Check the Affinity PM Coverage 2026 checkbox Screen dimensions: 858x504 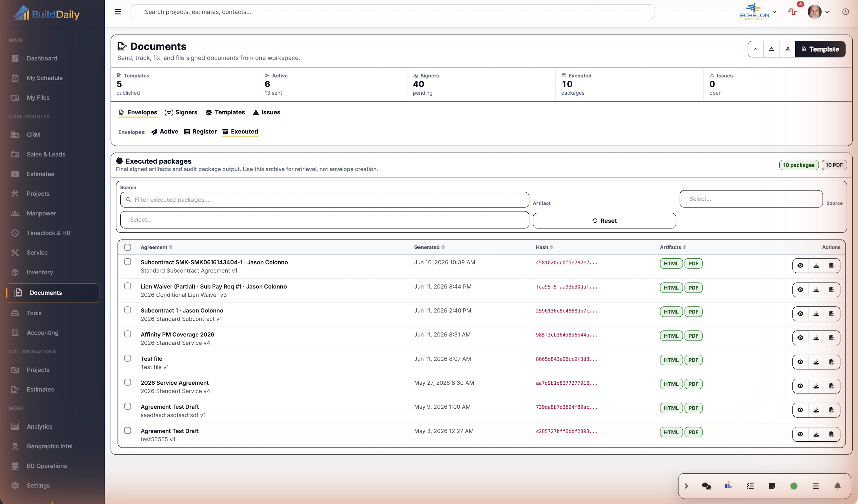click(128, 334)
